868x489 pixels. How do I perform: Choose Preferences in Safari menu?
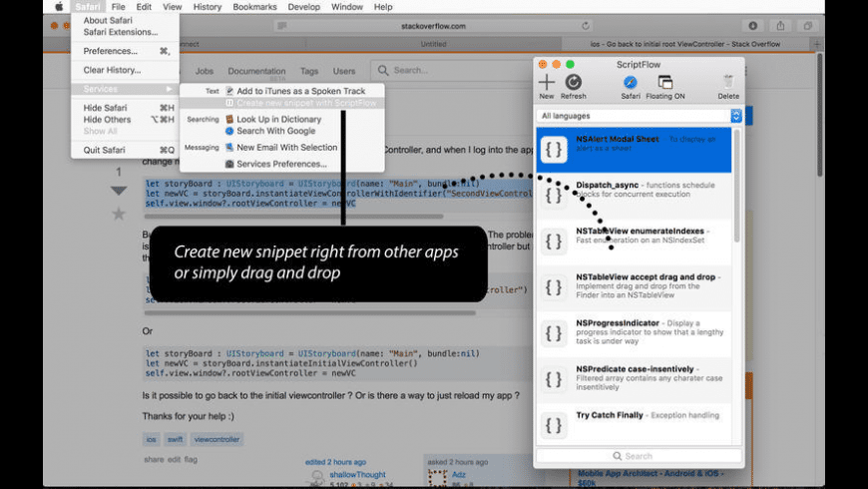(x=125, y=51)
